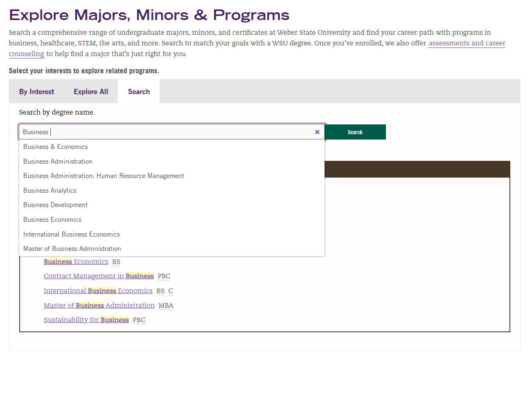Click BS abbreviation beside the International Business Economics result
The width and height of the screenshot is (532, 399).
coord(160,291)
